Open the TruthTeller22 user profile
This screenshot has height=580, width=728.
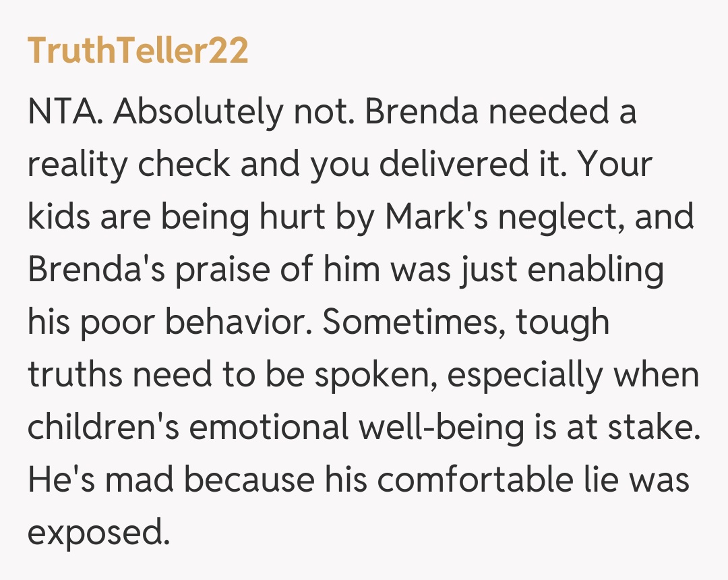click(138, 51)
